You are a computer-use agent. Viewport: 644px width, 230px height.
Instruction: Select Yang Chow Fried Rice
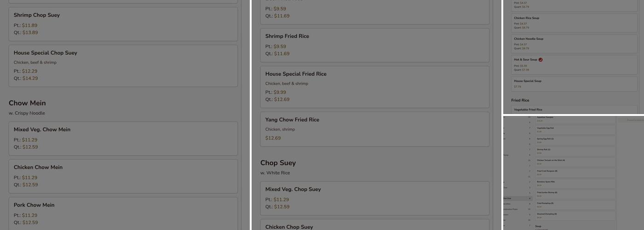375,129
